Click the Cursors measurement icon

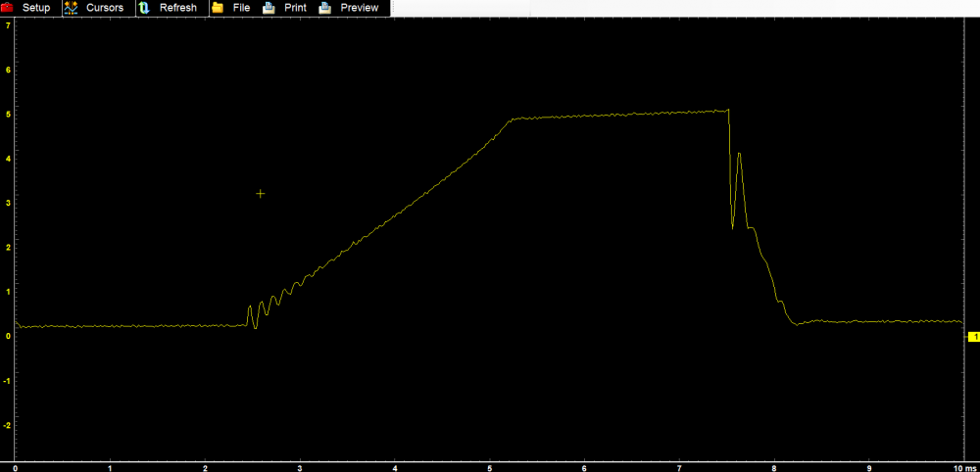pyautogui.click(x=71, y=8)
